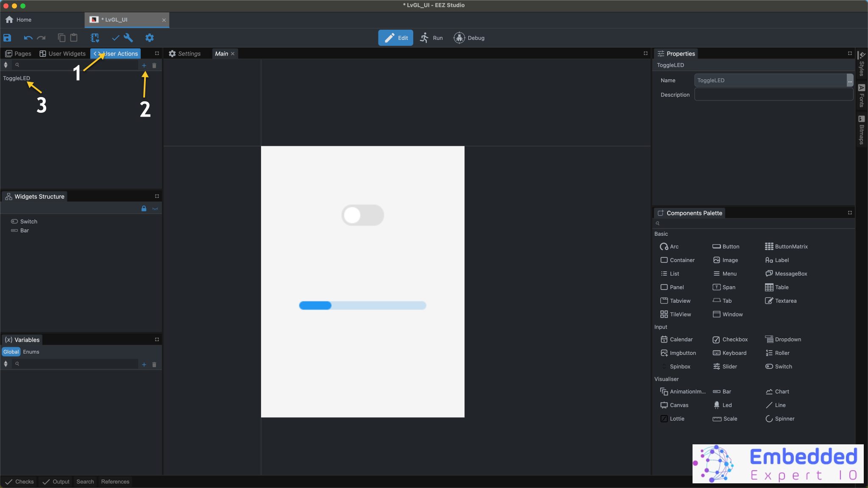The width and height of the screenshot is (868, 488).
Task: Undo the last change
Action: point(28,38)
